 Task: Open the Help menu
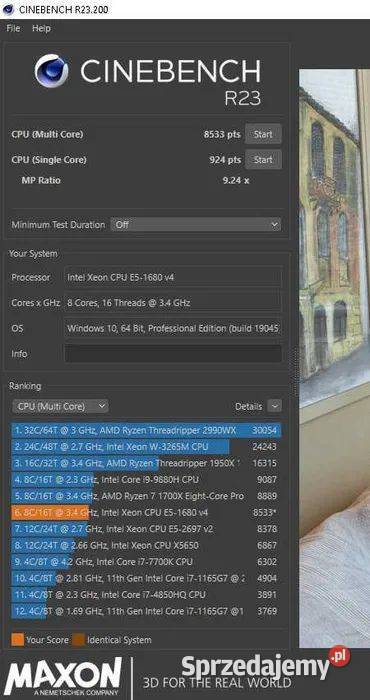41,28
